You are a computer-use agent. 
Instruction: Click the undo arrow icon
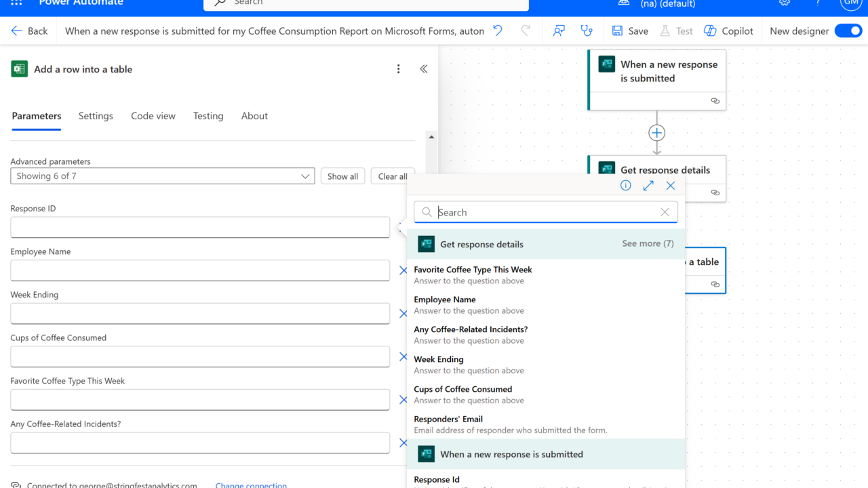pyautogui.click(x=498, y=30)
